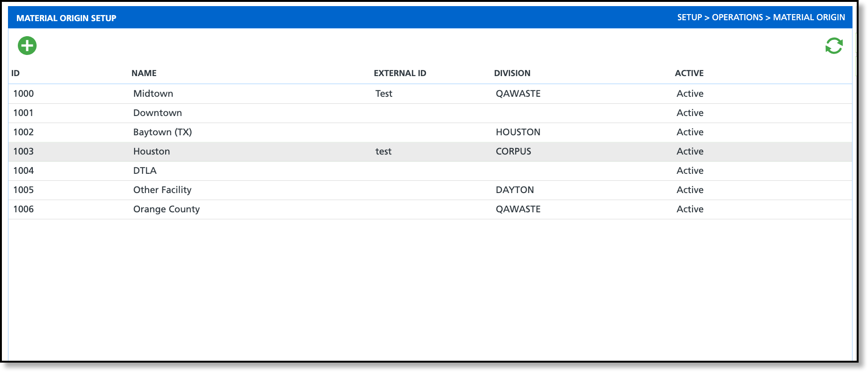Screen dimensions: 868x372
Task: Click the DAYTON division cell
Action: pyautogui.click(x=515, y=190)
